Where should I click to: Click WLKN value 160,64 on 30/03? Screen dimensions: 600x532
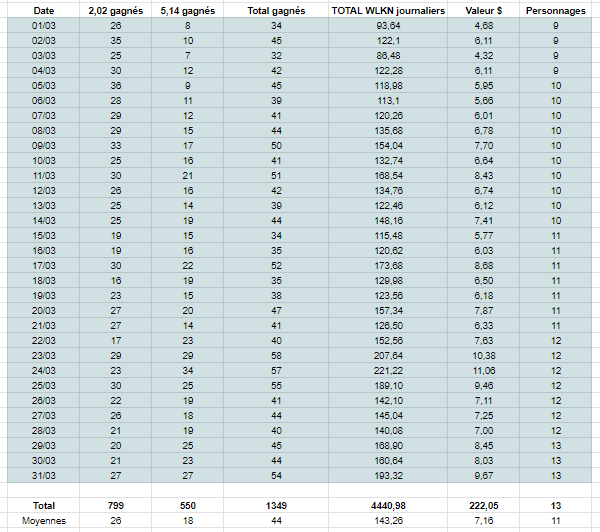click(388, 460)
